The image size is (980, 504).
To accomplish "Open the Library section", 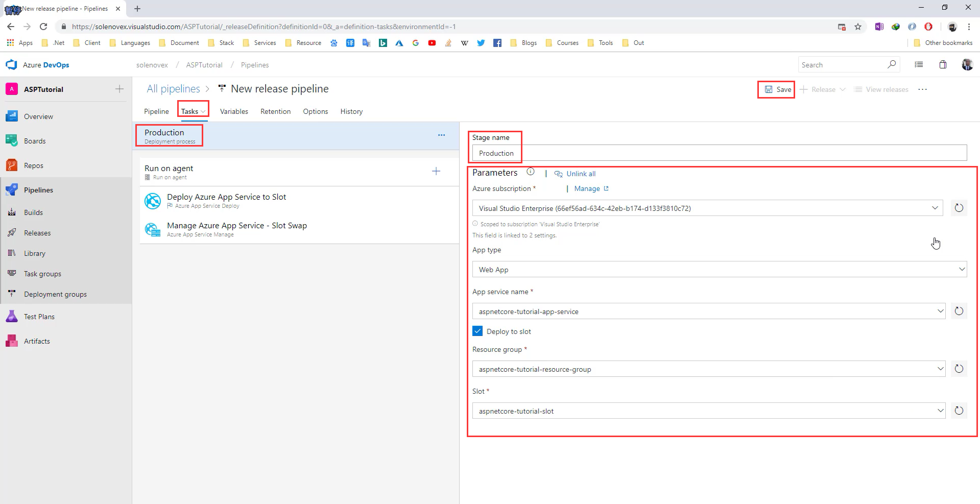I will click(35, 253).
